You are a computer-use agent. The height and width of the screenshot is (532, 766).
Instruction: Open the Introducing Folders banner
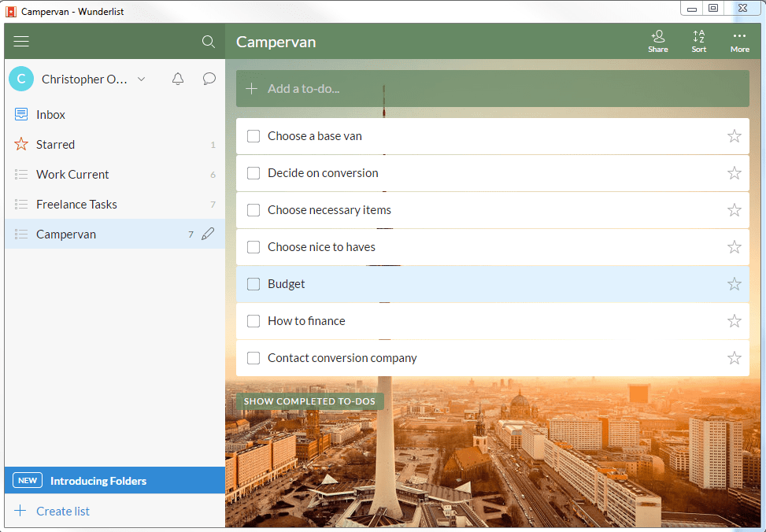(x=98, y=480)
